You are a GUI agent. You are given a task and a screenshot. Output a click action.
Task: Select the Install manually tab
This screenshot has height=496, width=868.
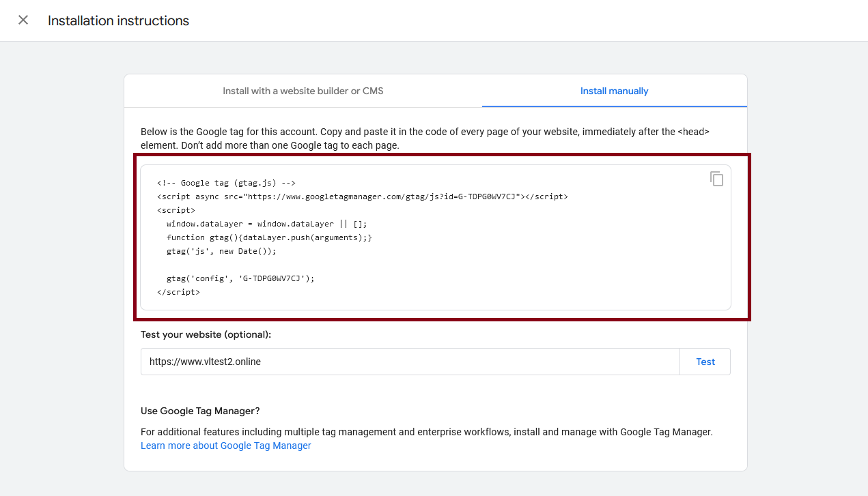tap(614, 91)
